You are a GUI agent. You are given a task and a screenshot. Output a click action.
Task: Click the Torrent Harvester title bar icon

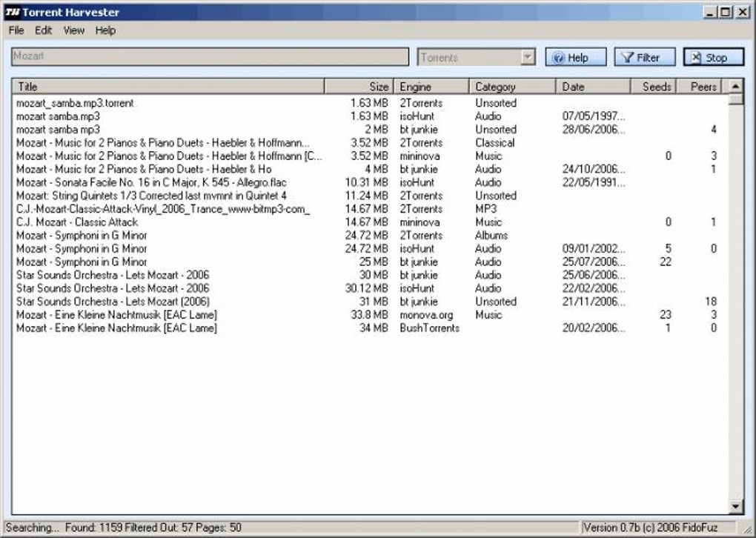[x=12, y=12]
